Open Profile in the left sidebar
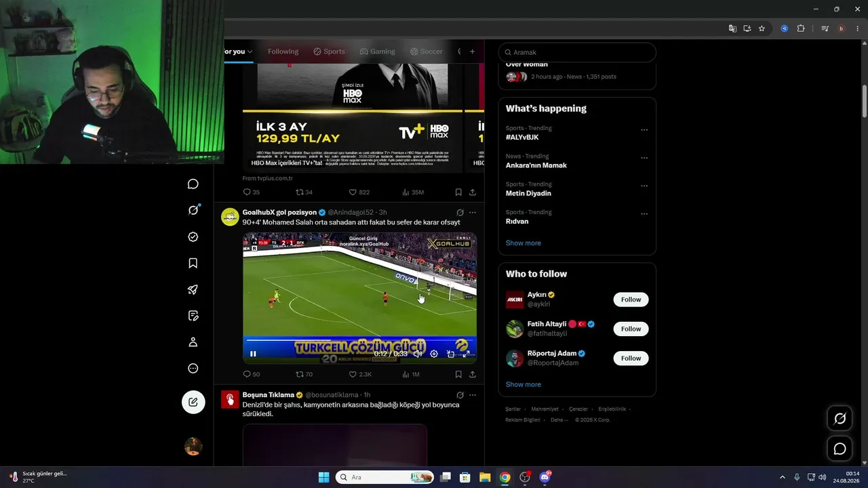Viewport: 868px width, 488px height. pos(193,342)
